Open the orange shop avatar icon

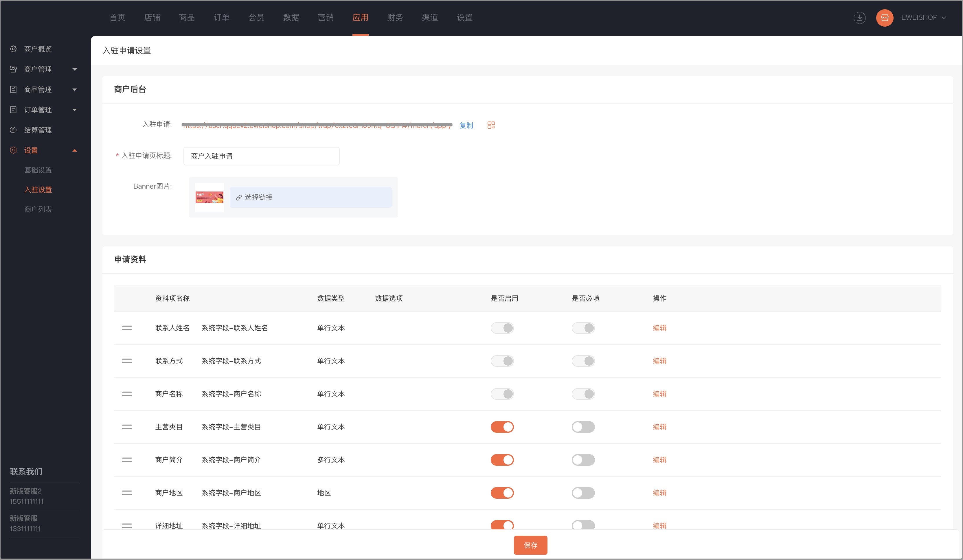click(x=884, y=18)
